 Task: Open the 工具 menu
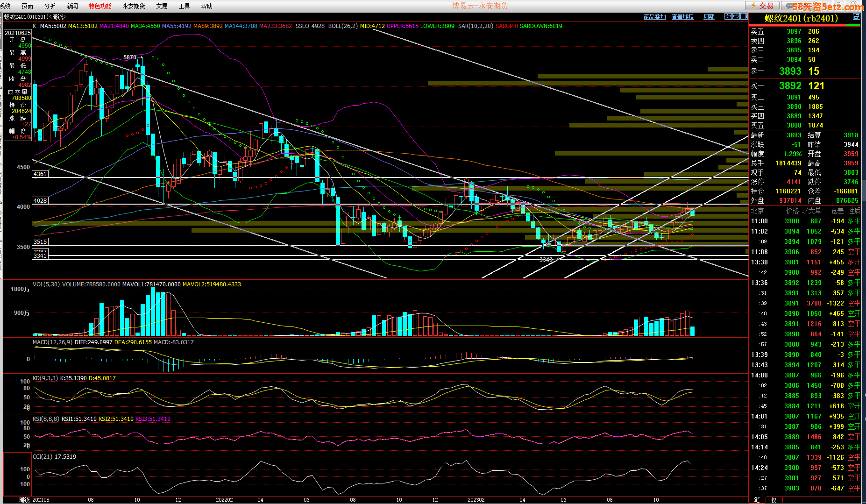click(x=184, y=6)
